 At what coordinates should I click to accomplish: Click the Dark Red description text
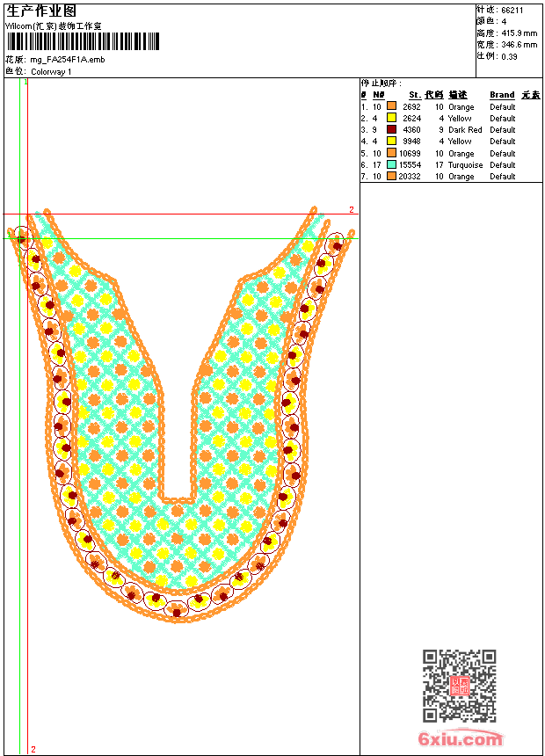pos(465,130)
